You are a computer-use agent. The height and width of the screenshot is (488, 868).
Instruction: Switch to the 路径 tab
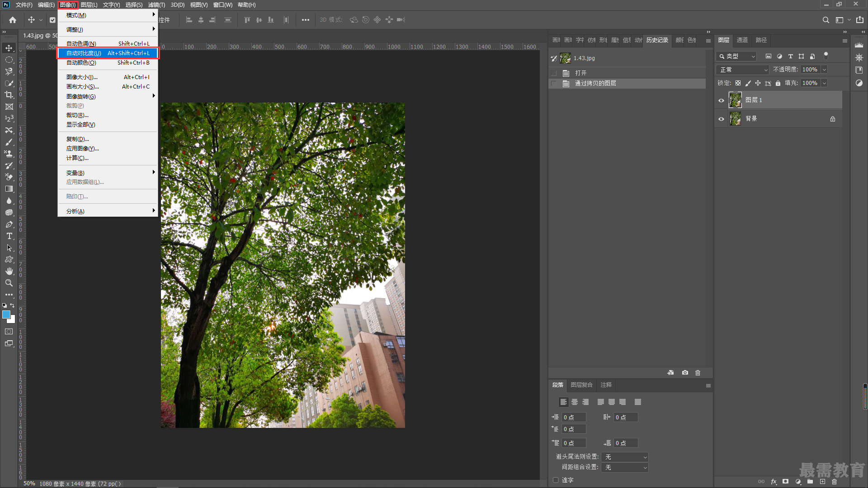point(761,40)
